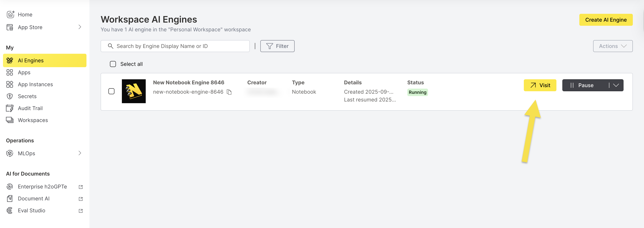The width and height of the screenshot is (644, 228).
Task: Open the Apps menu item
Action: pyautogui.click(x=24, y=73)
